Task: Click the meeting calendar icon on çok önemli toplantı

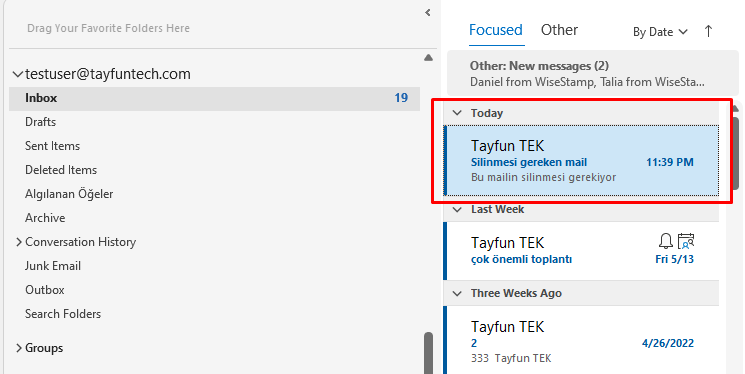Action: click(x=686, y=241)
